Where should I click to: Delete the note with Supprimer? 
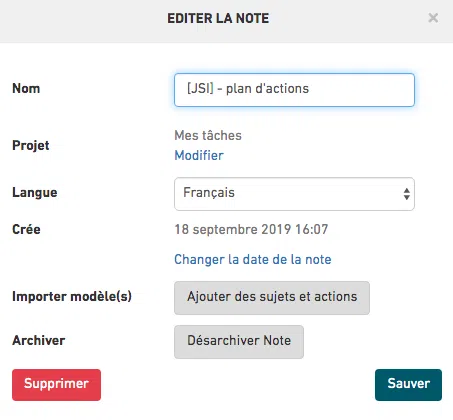tap(56, 385)
